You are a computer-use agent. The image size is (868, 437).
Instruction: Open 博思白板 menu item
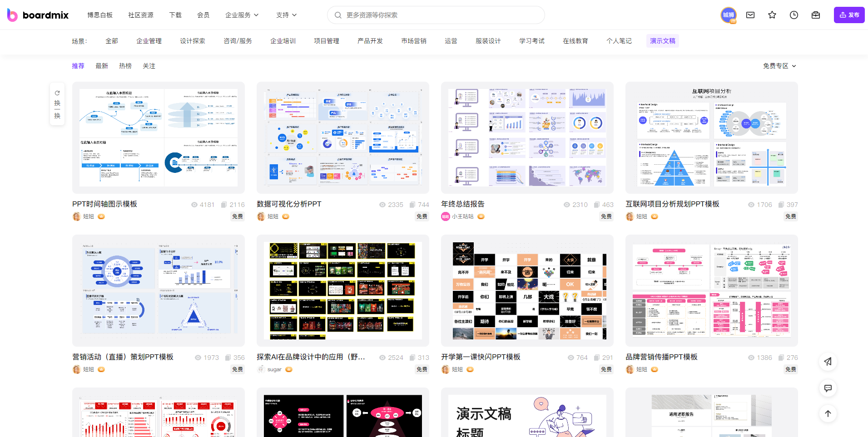tap(100, 15)
